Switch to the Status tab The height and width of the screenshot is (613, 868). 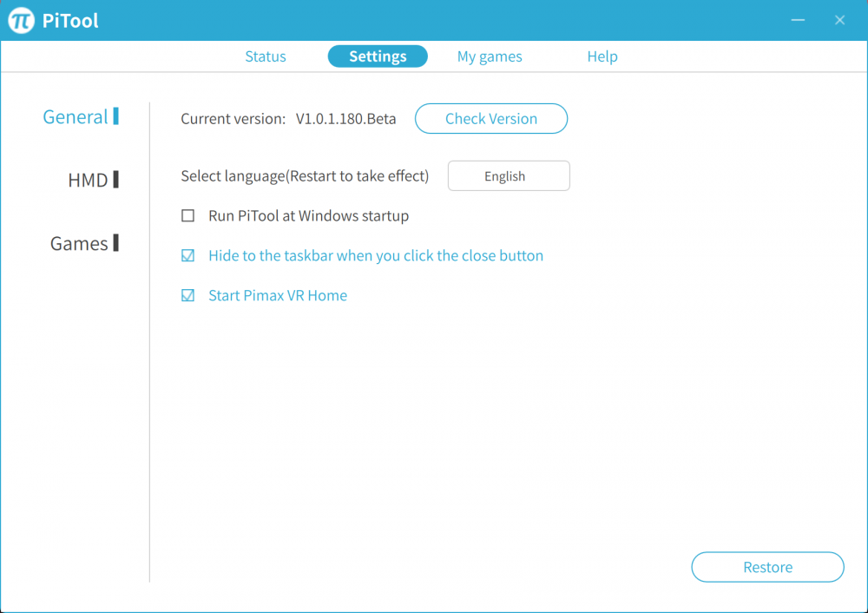point(265,56)
